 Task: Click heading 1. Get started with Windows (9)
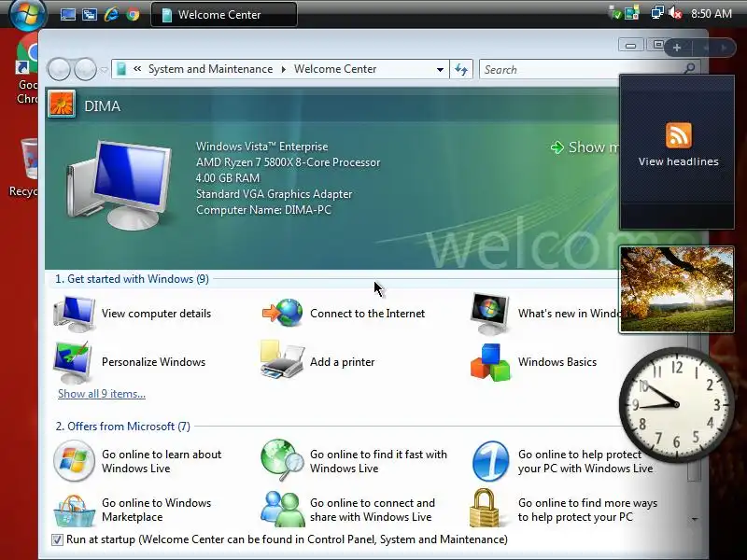pyautogui.click(x=132, y=279)
